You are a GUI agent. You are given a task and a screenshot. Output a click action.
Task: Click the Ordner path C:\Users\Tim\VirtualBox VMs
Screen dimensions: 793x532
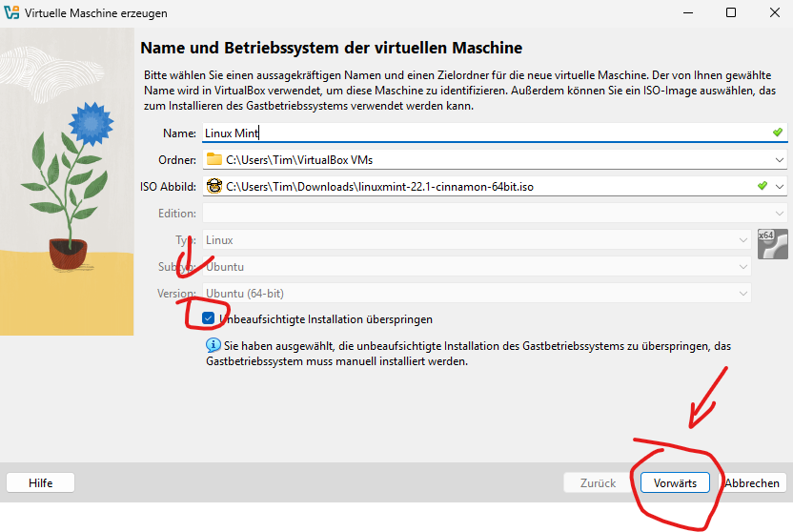pyautogui.click(x=299, y=160)
